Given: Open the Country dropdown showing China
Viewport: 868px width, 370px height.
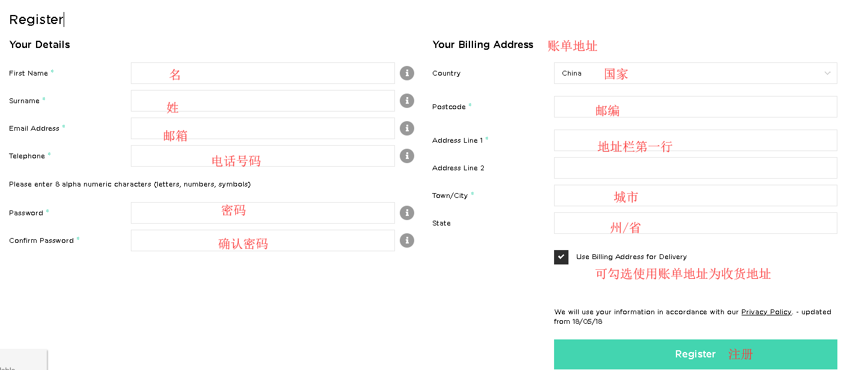Looking at the screenshot, I should (x=695, y=73).
